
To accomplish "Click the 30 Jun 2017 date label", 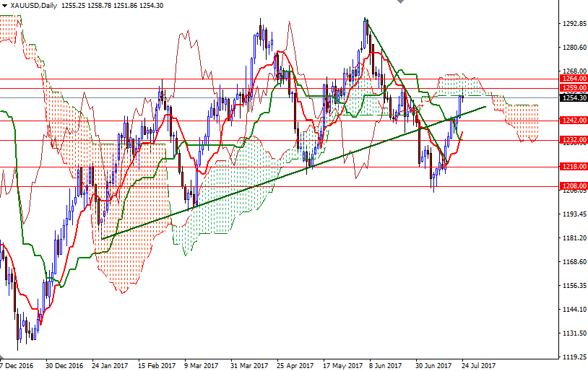I will [x=433, y=365].
